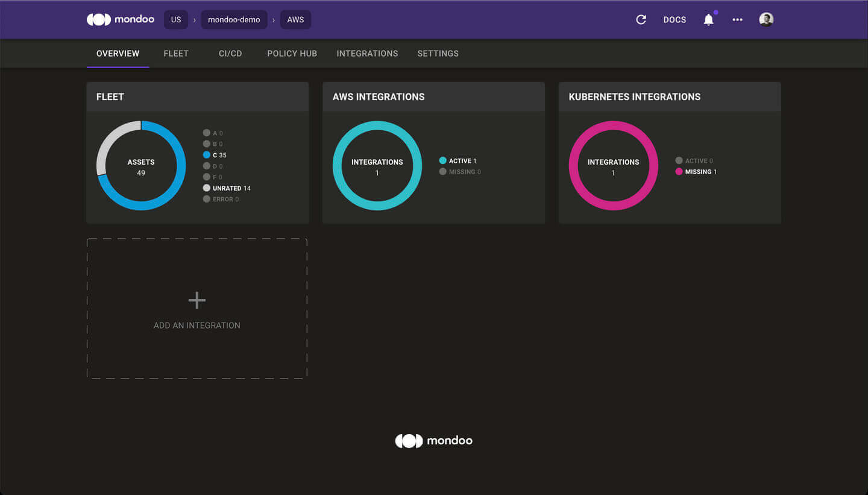Switch to the CI/CD tab

[230, 53]
